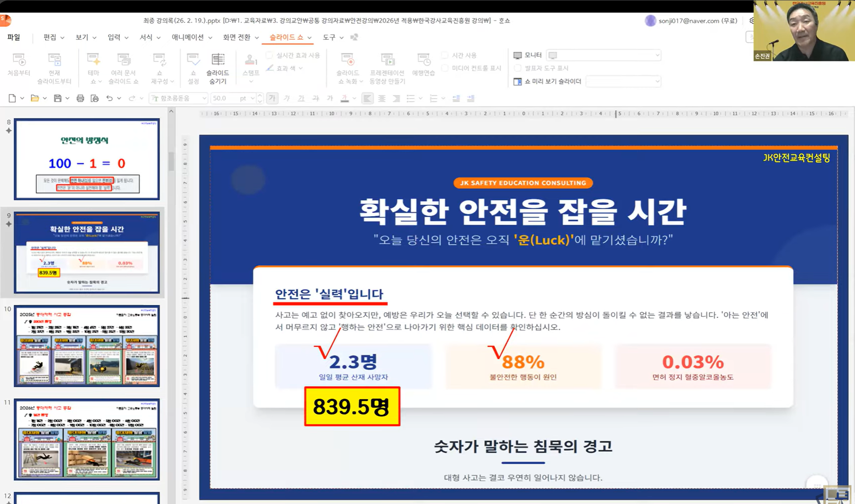The image size is (855, 504).
Task: Expand the bullet list style dropdown arrow
Action: point(421,98)
